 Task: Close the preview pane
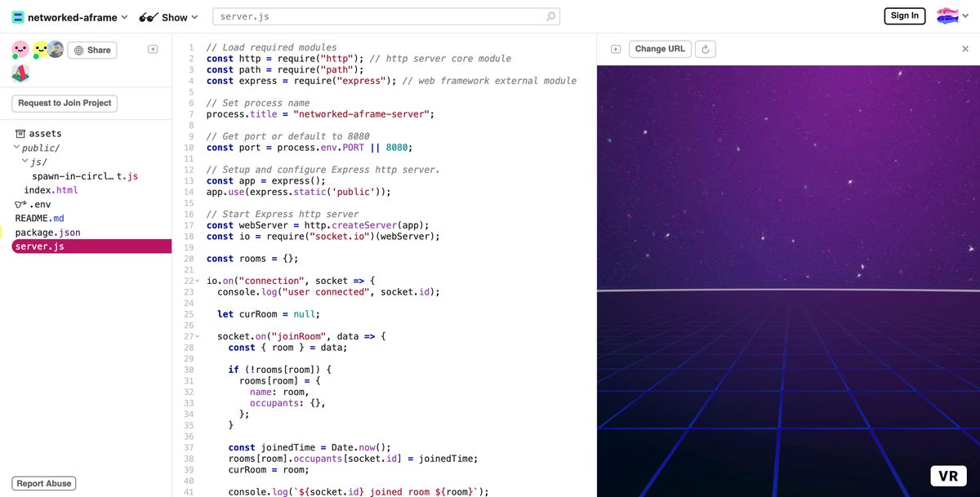point(965,49)
